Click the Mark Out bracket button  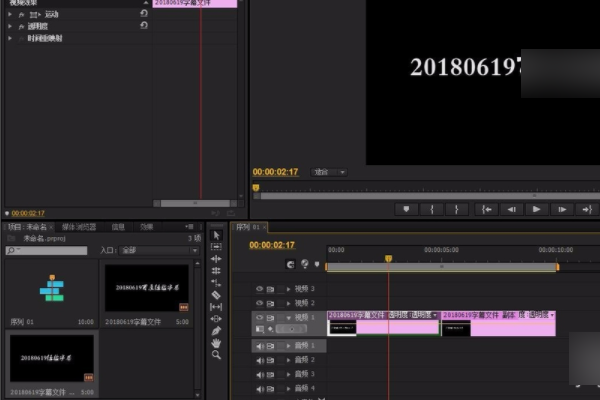pyautogui.click(x=457, y=209)
